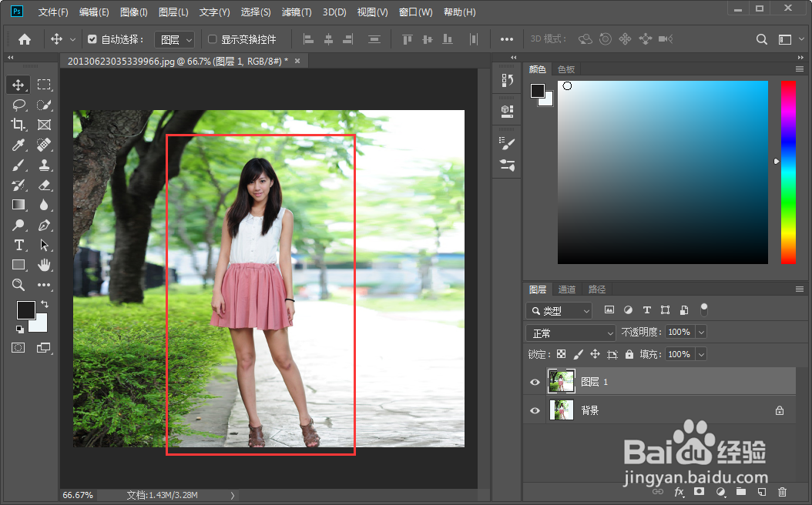The image size is (812, 505).
Task: Toggle lock image pixels brush icon
Action: [x=578, y=354]
